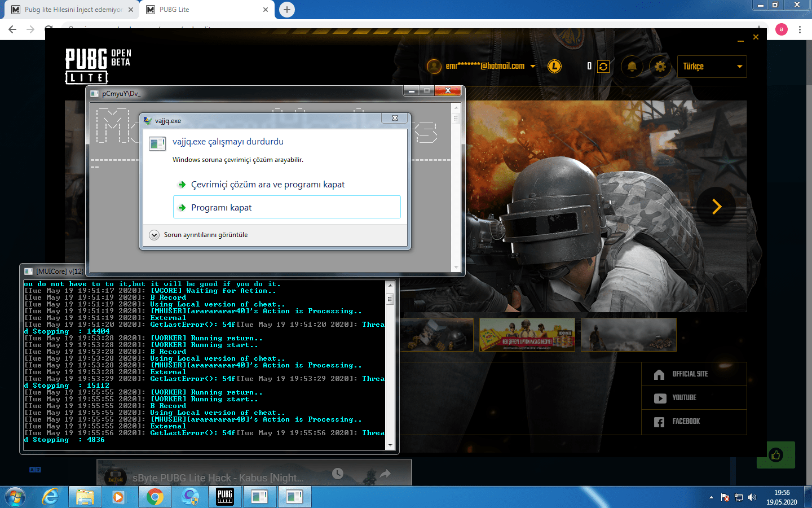The image size is (812, 508).
Task: Open the Türkçe language dropdown
Action: [713, 67]
